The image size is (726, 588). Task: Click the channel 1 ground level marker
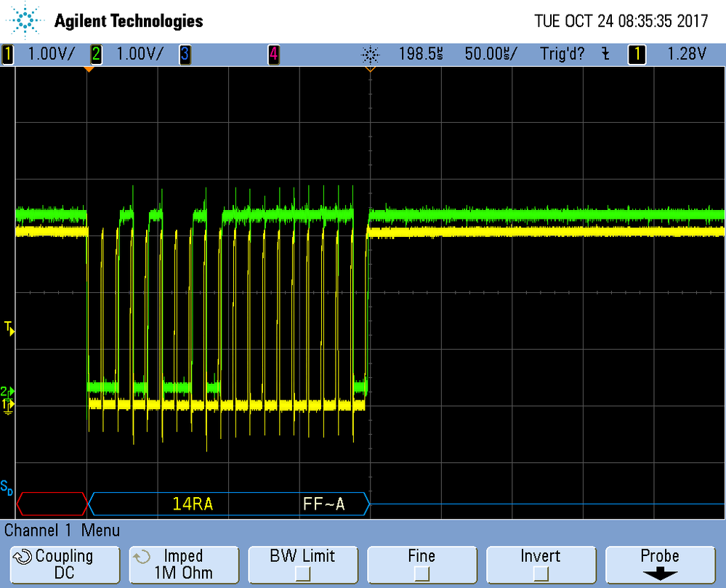pos(8,405)
